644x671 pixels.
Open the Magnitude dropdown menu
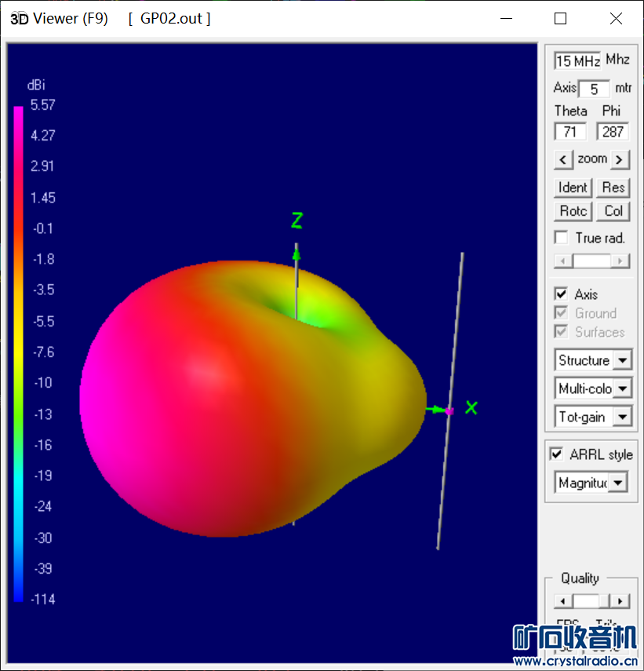618,483
